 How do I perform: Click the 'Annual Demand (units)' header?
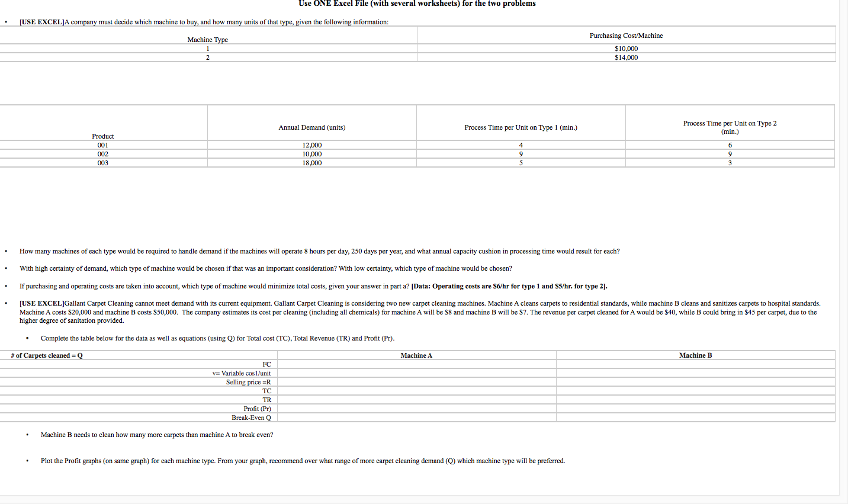tap(311, 127)
